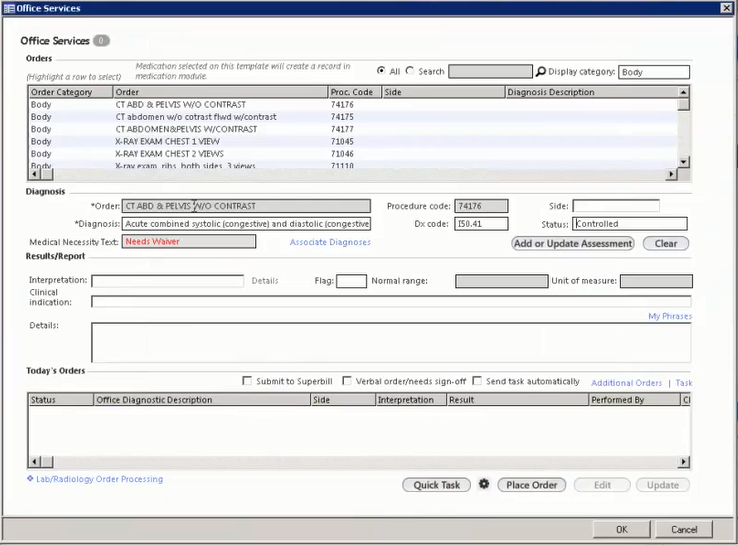Click the Flag field
This screenshot has width=738, height=545.
(351, 281)
